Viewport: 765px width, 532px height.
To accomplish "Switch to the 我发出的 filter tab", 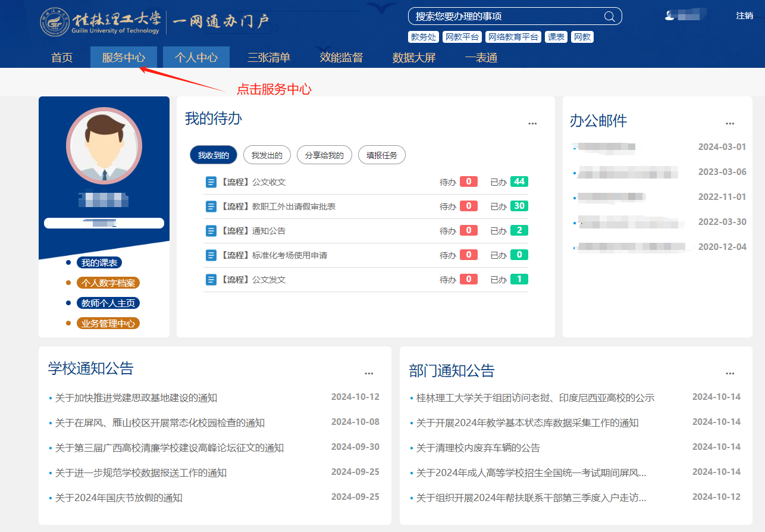I will point(267,155).
